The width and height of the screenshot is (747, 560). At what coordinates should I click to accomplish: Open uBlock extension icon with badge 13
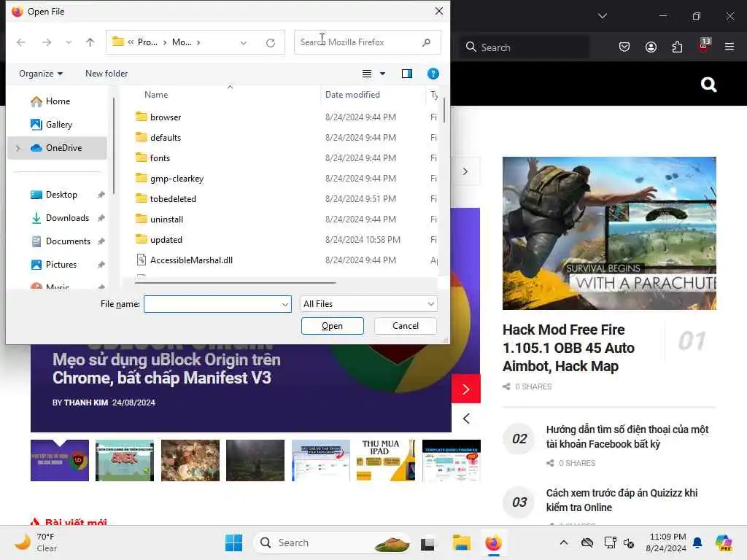point(704,45)
